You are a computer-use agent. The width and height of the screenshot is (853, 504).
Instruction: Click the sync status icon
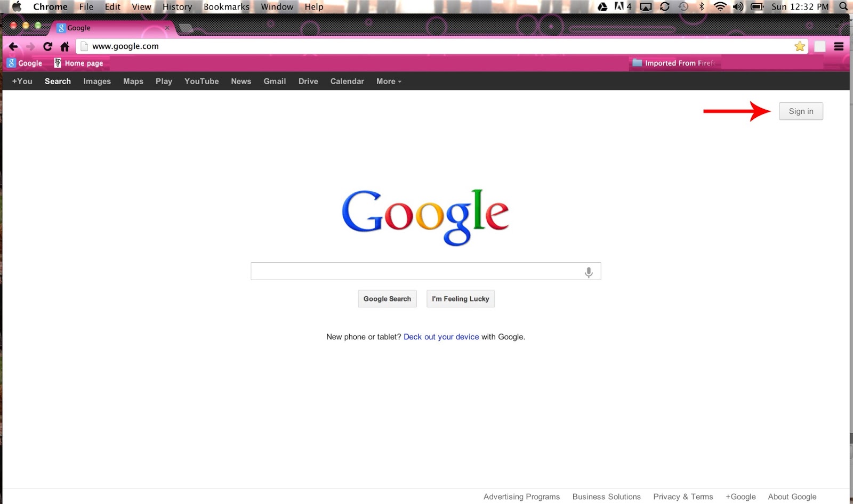tap(665, 6)
